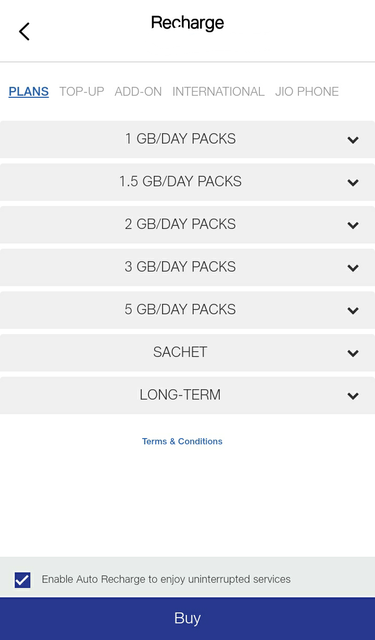Screen dimensions: 375x640
Task: Switch to the TOP-UP tab
Action: pyautogui.click(x=82, y=91)
